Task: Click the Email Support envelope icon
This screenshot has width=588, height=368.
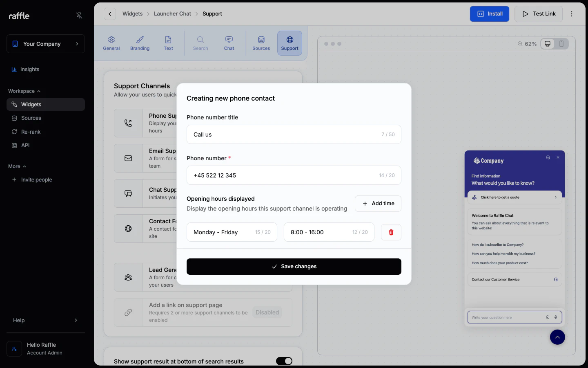Action: click(x=128, y=158)
